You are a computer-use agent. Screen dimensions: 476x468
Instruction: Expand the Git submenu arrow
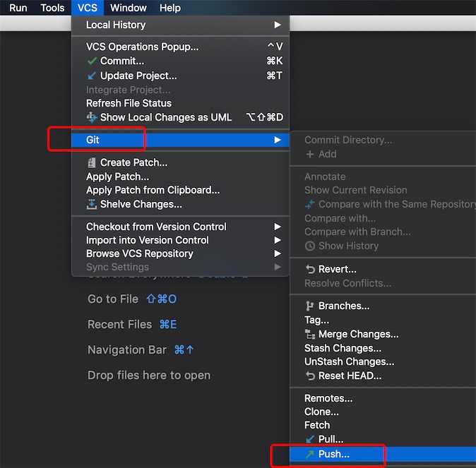(278, 140)
